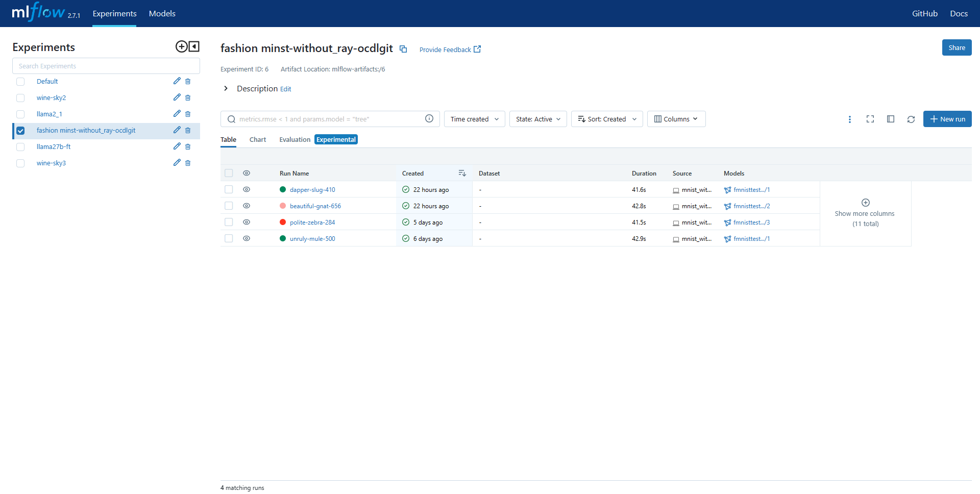Open the Time created dropdown

coord(474,119)
